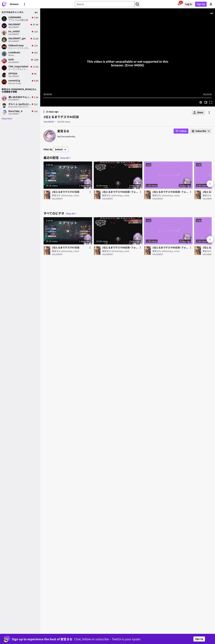Play the video with the play button
Image resolution: width=215 pixels, height=644 pixels.
click(44, 102)
